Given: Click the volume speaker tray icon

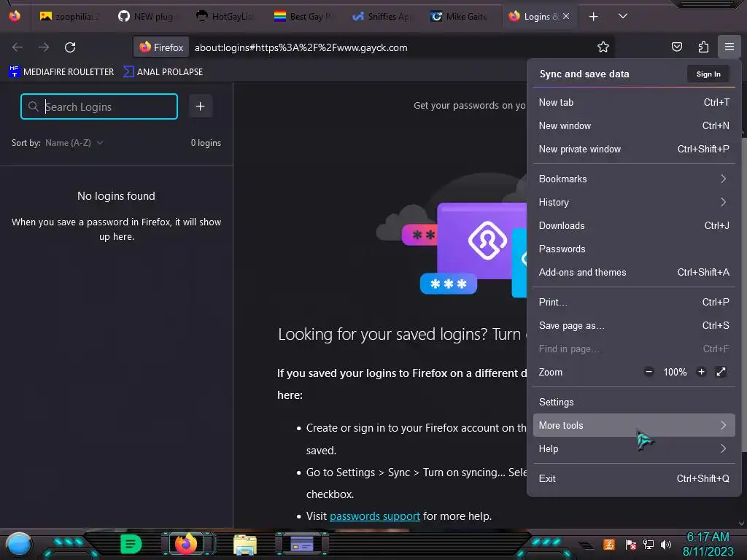Looking at the screenshot, I should coord(665,544).
